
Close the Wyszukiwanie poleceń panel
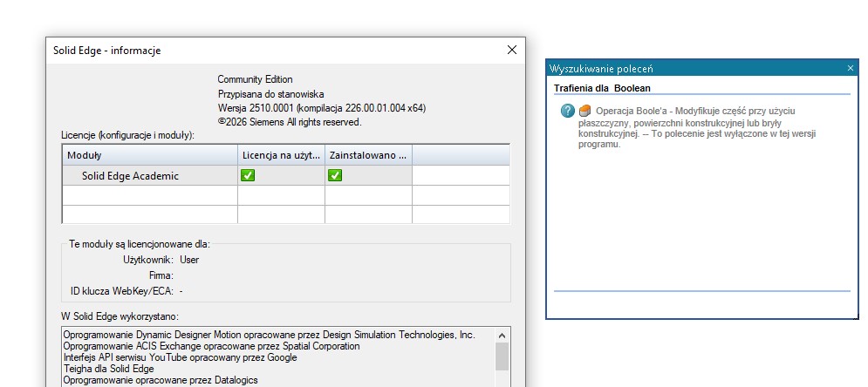coord(851,69)
